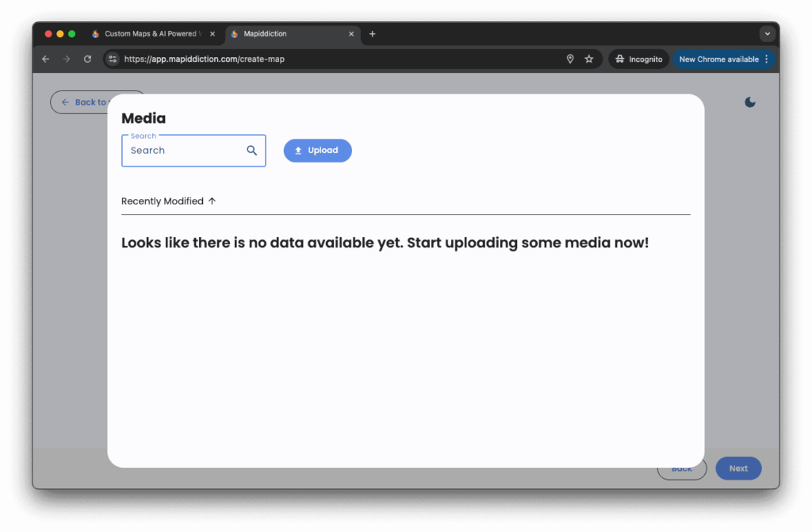The height and width of the screenshot is (532, 812).
Task: Reload the current page
Action: [87, 59]
